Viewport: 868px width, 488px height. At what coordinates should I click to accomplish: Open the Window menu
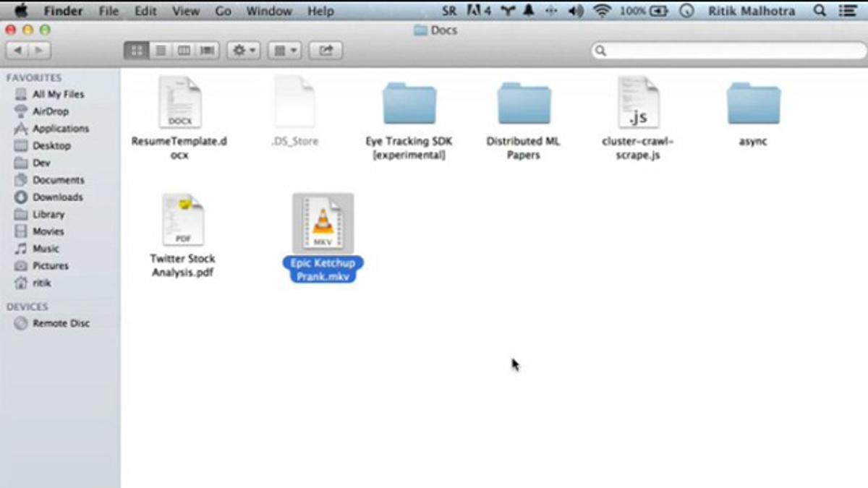click(x=269, y=11)
